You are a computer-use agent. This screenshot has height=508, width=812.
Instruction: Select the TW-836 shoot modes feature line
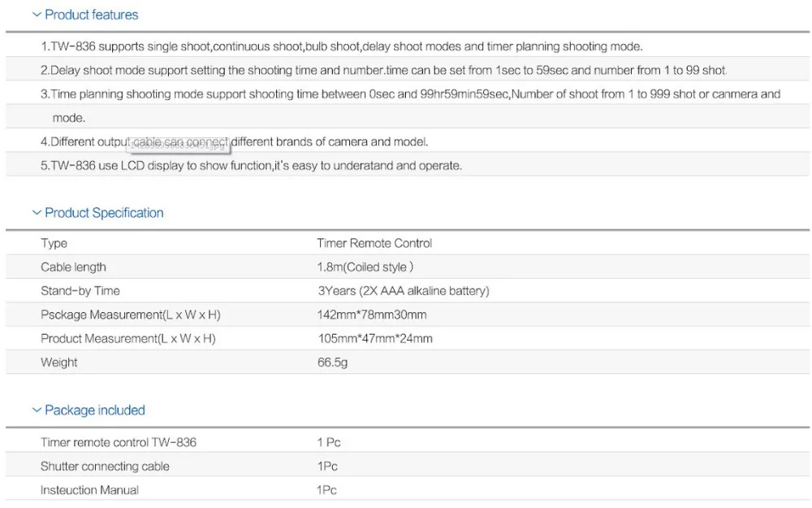[342, 46]
